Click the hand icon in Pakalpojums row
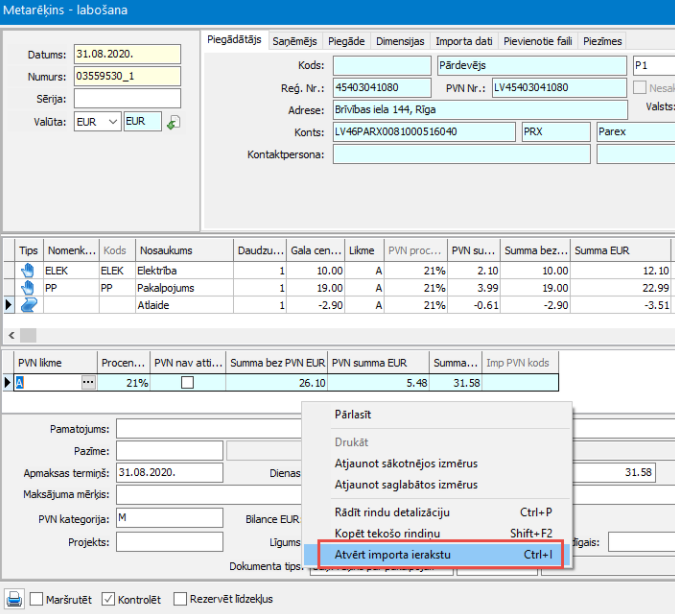The image size is (675, 614). click(29, 288)
